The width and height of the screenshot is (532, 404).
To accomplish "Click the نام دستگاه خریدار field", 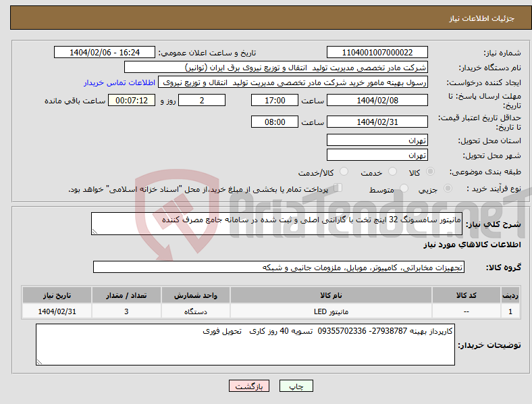I will 276,67.
